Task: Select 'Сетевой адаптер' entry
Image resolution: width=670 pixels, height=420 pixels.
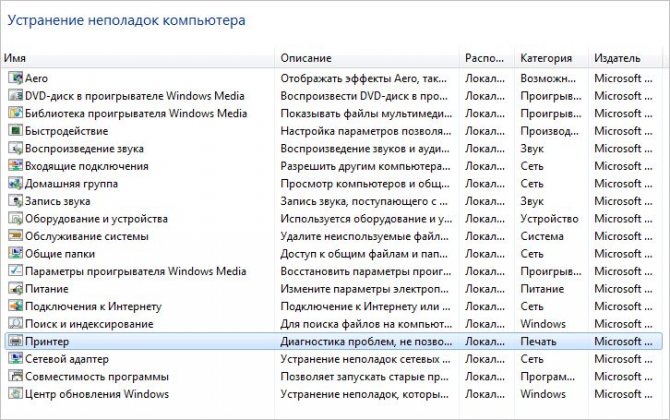Action: point(67,359)
